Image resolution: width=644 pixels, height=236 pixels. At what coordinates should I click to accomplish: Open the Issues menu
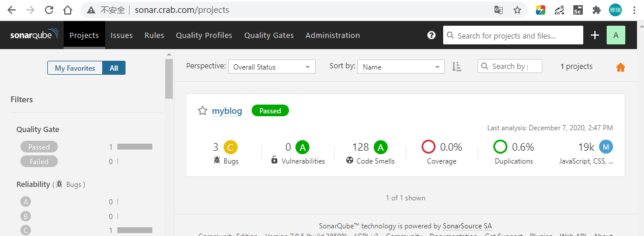(121, 36)
